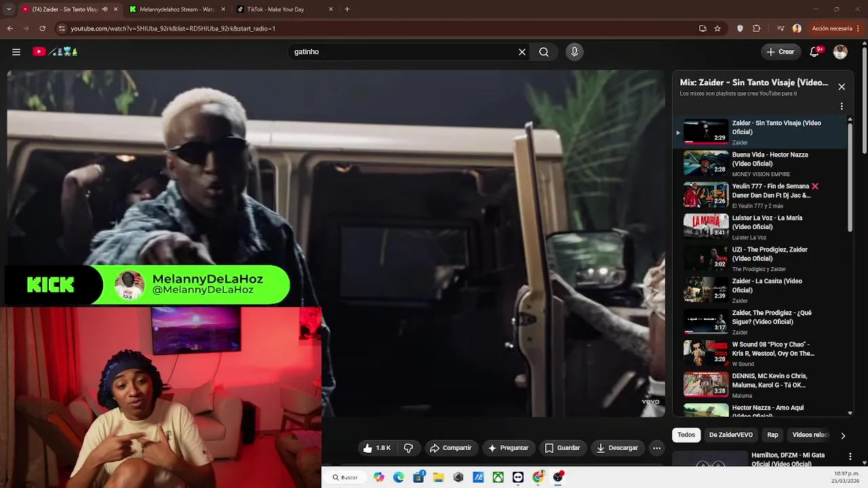Dislike the video with thumbs down
868x488 pixels.
[x=408, y=448]
